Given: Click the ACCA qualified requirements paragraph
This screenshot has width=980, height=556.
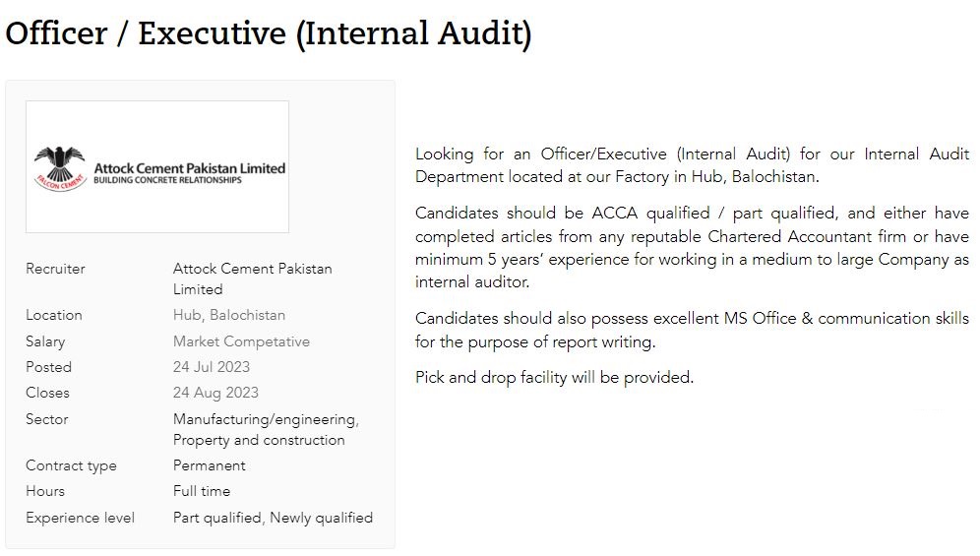Looking at the screenshot, I should point(692,247).
